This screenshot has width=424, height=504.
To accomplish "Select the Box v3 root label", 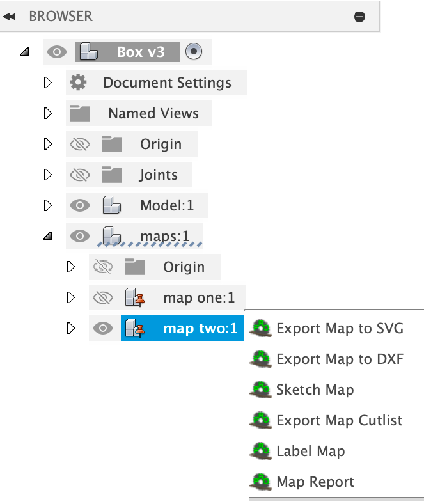I will (x=141, y=52).
